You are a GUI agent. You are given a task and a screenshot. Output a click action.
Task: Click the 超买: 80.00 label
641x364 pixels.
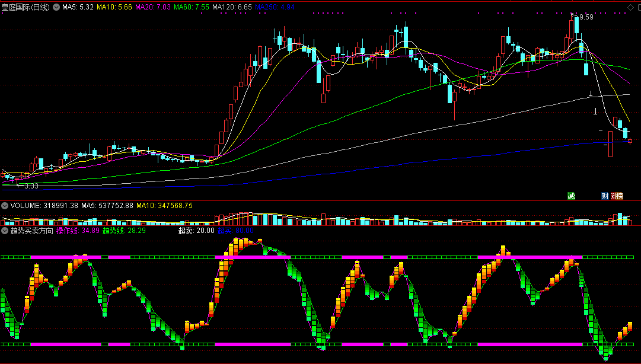[x=235, y=231]
